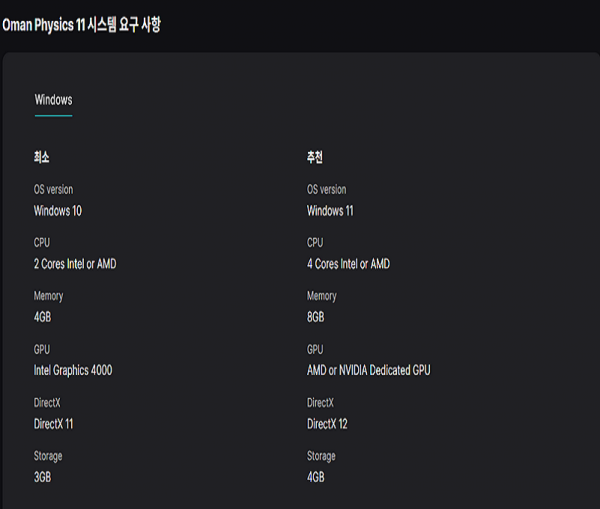The width and height of the screenshot is (600, 509).
Task: Click the 8GB recommended memory value
Action: (316, 317)
